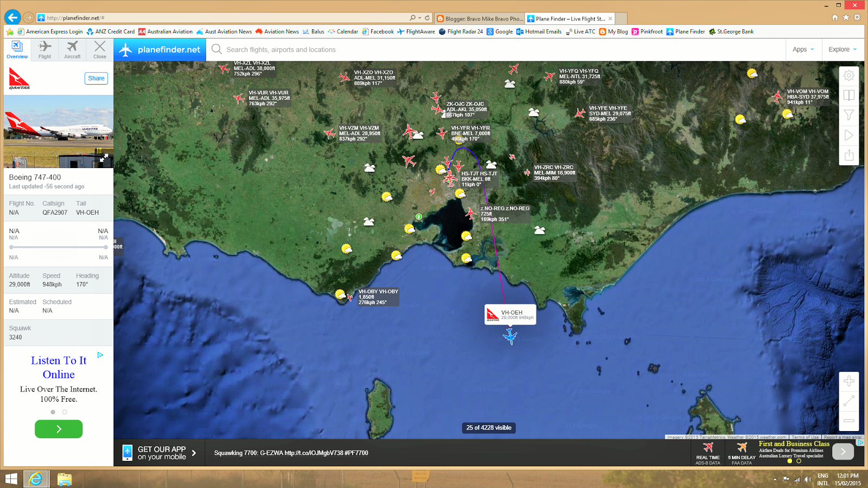868x488 pixels.
Task: Click Report a map error link
Action: pyautogui.click(x=843, y=437)
